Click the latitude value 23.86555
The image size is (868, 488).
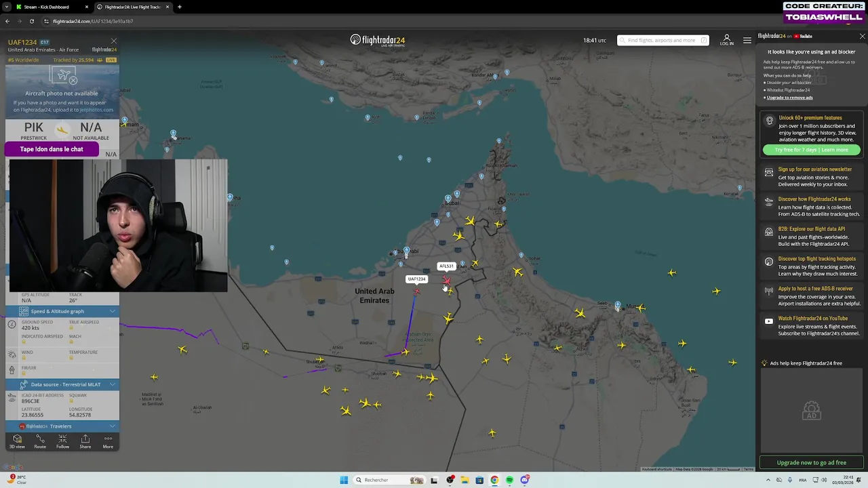(x=33, y=415)
